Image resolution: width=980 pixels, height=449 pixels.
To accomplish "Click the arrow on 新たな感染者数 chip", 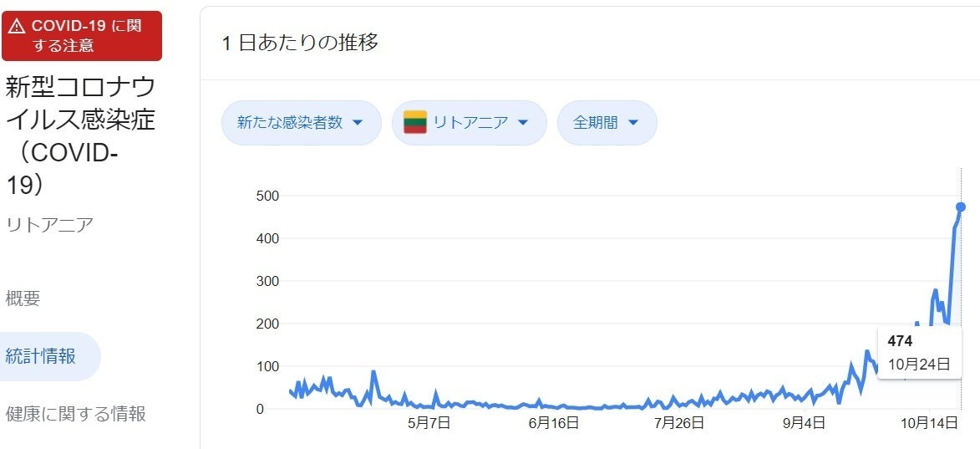I will 358,123.
